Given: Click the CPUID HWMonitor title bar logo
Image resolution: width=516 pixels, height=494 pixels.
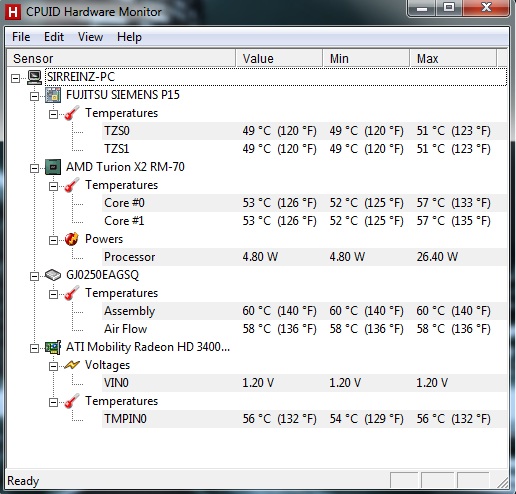Looking at the screenshot, I should [13, 12].
